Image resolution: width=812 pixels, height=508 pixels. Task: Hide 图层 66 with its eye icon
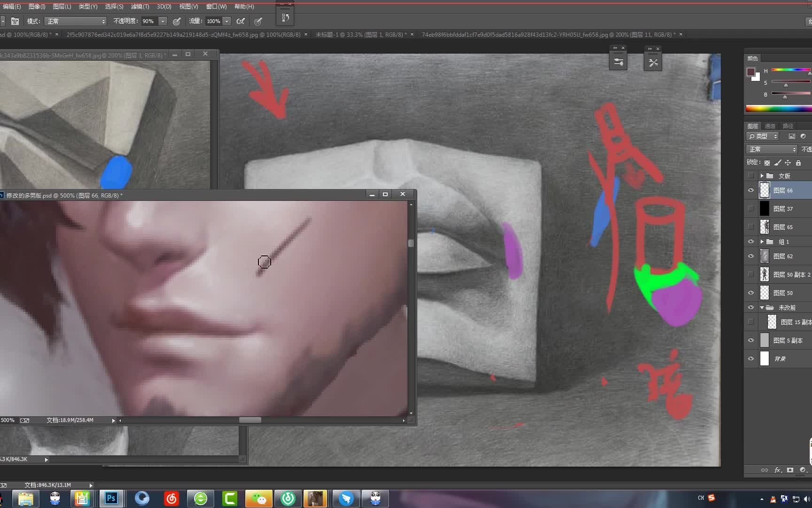point(751,190)
